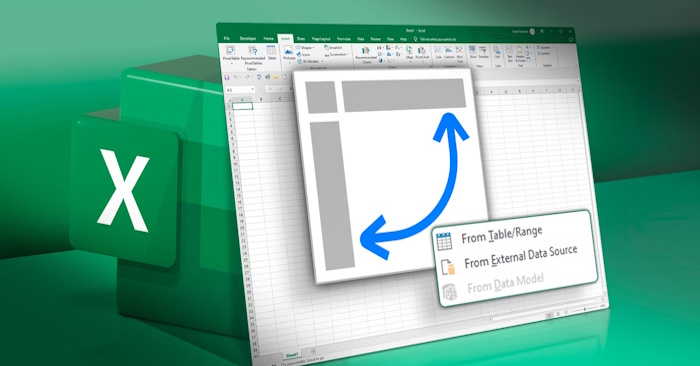Switch to the File tab
Image resolution: width=700 pixels, height=366 pixels.
click(x=227, y=38)
